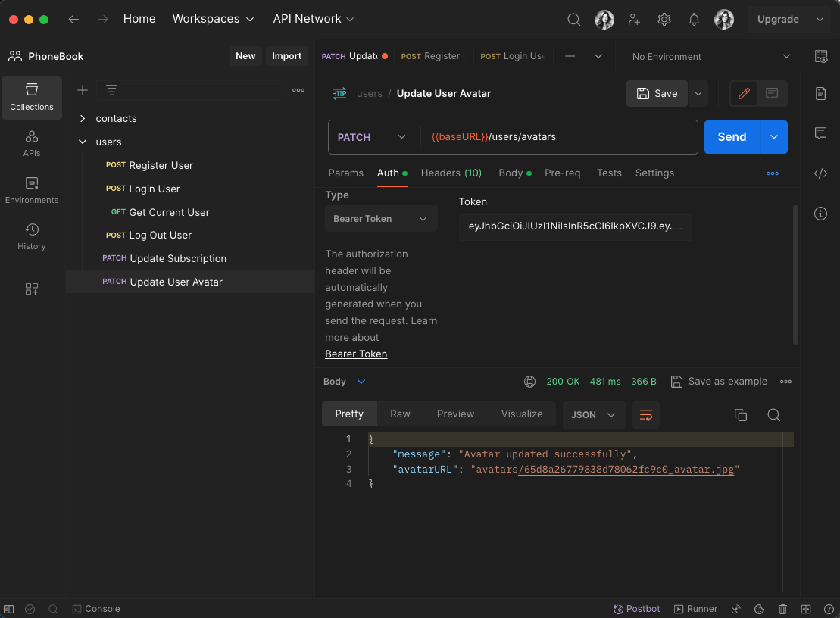
Task: Switch to the request Body tab
Action: [x=515, y=173]
